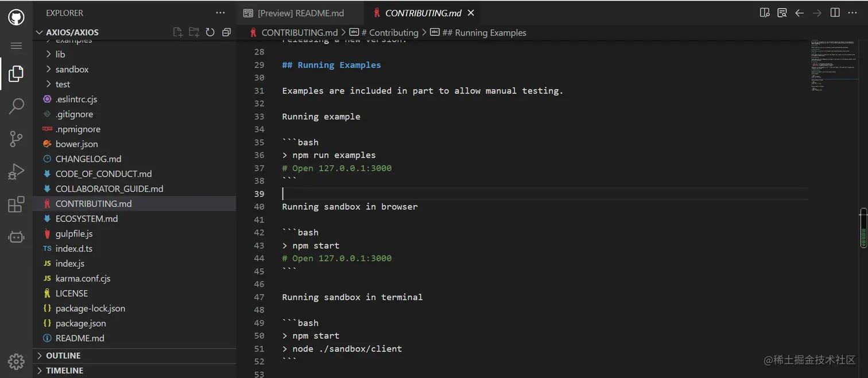Open package.json file
Viewport: 868px width, 378px height.
[x=134, y=323]
